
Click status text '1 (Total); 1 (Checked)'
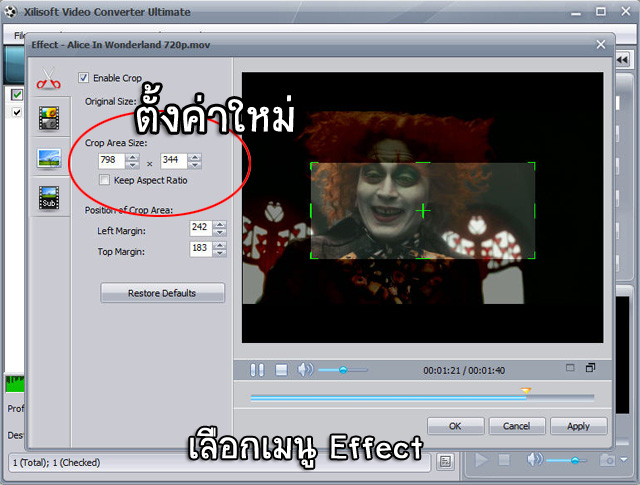56,463
